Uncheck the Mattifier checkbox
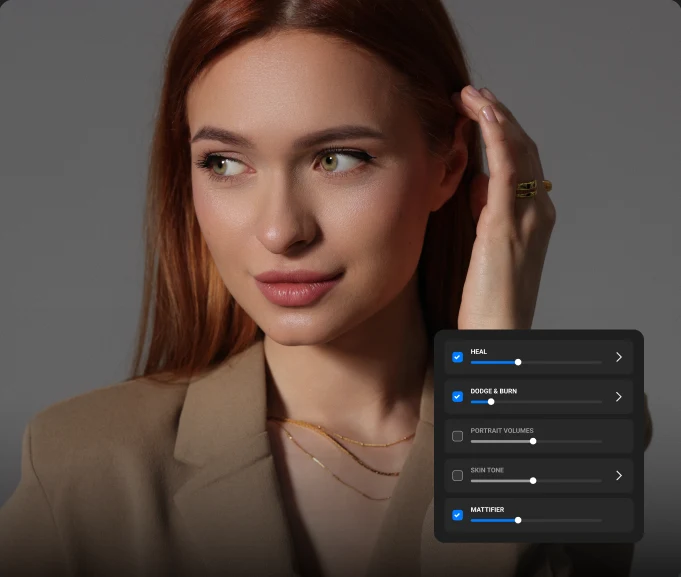681x577 pixels. (457, 515)
